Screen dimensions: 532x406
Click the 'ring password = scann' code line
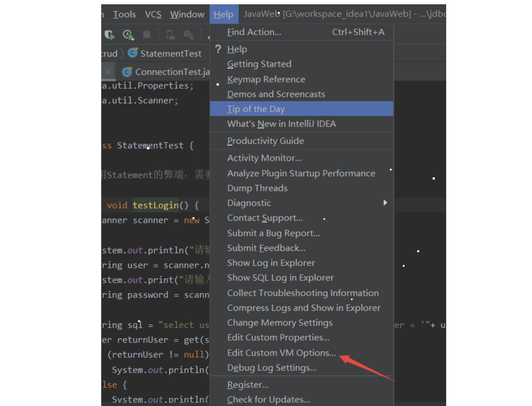click(155, 295)
